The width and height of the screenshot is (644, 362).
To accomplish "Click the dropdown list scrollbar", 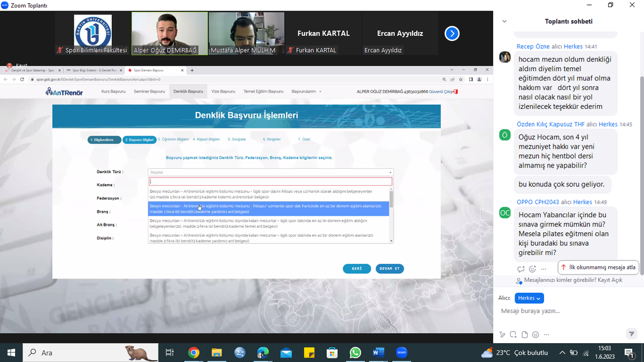I will coord(391,201).
